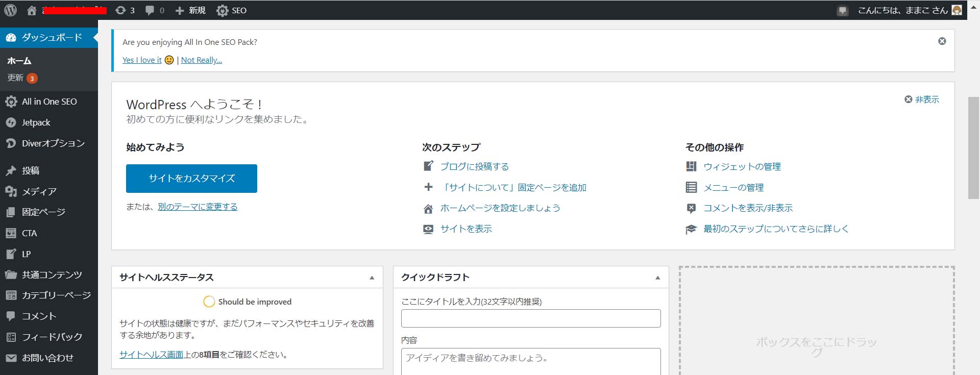Click the 別のテーマに変更する link
Screen dimensions: 980x375
pos(198,207)
